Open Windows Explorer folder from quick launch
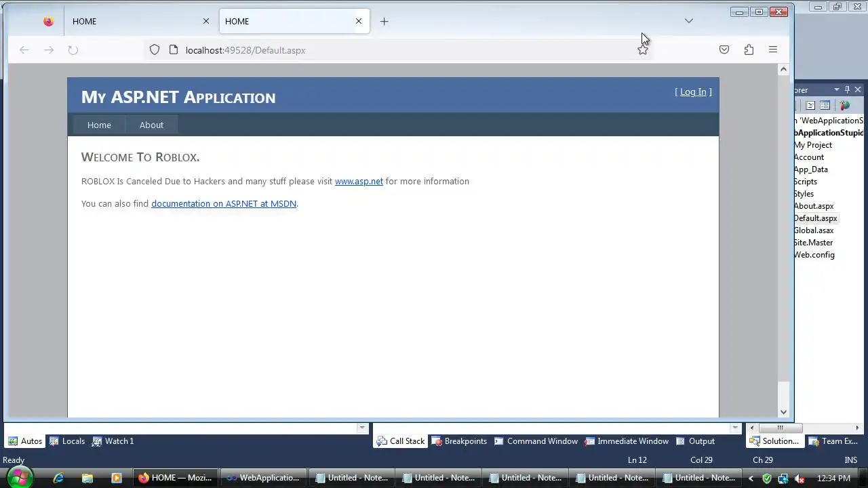The width and height of the screenshot is (868, 488). pos(87,478)
